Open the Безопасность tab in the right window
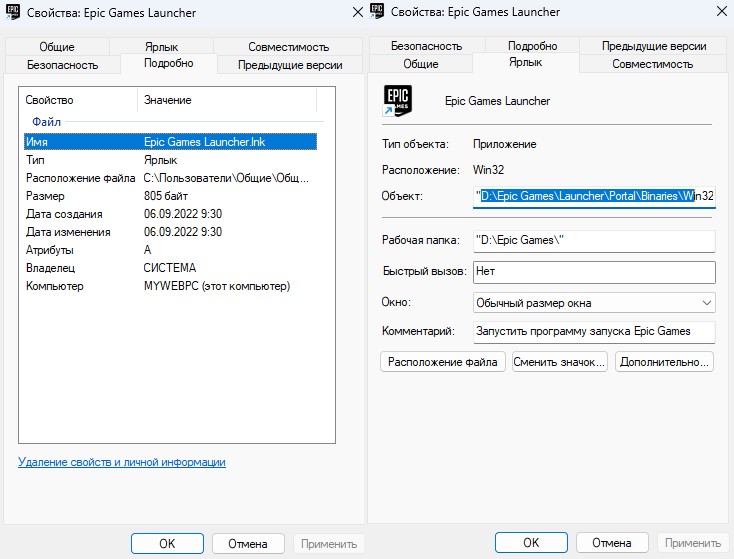 [x=426, y=46]
